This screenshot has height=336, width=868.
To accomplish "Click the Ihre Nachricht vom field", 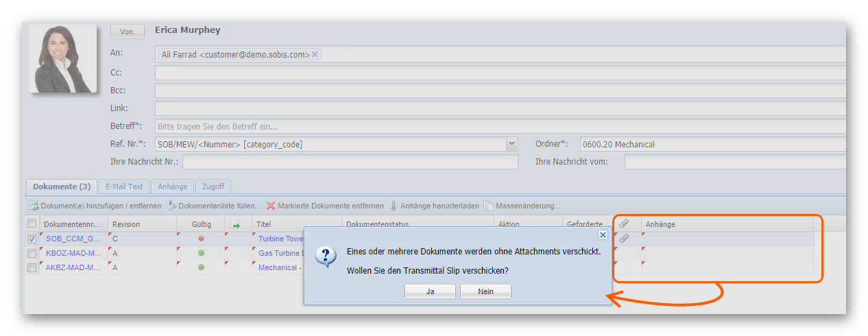I will coord(735,162).
